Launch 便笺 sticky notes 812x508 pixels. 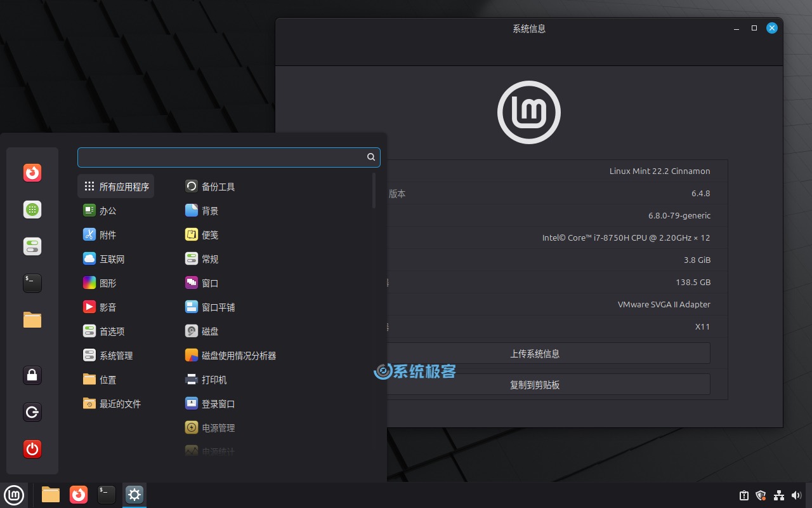click(x=202, y=235)
